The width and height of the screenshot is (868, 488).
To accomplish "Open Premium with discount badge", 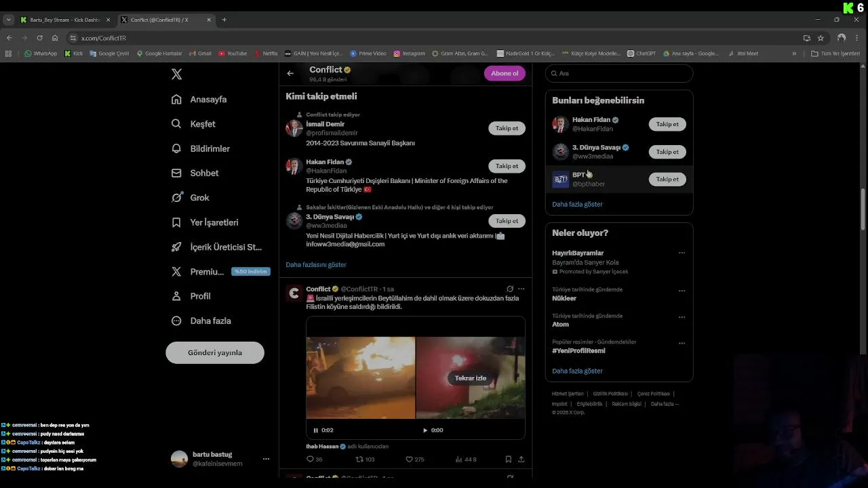I will click(220, 271).
